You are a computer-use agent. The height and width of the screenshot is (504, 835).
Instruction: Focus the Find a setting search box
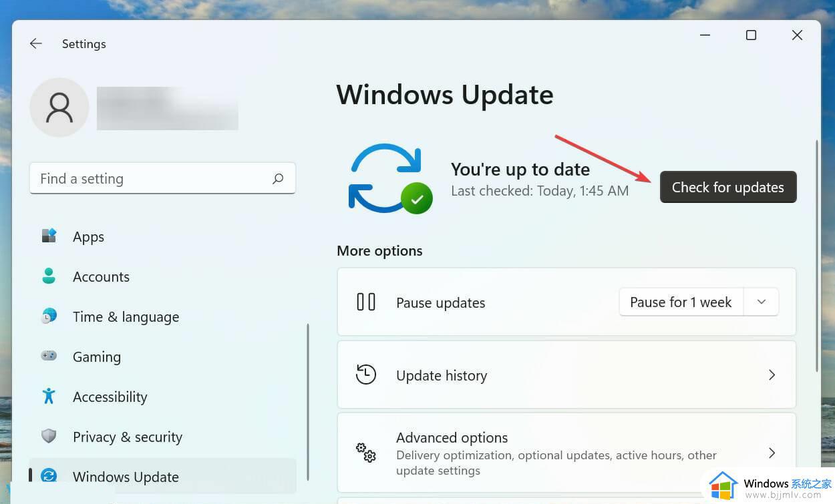162,179
